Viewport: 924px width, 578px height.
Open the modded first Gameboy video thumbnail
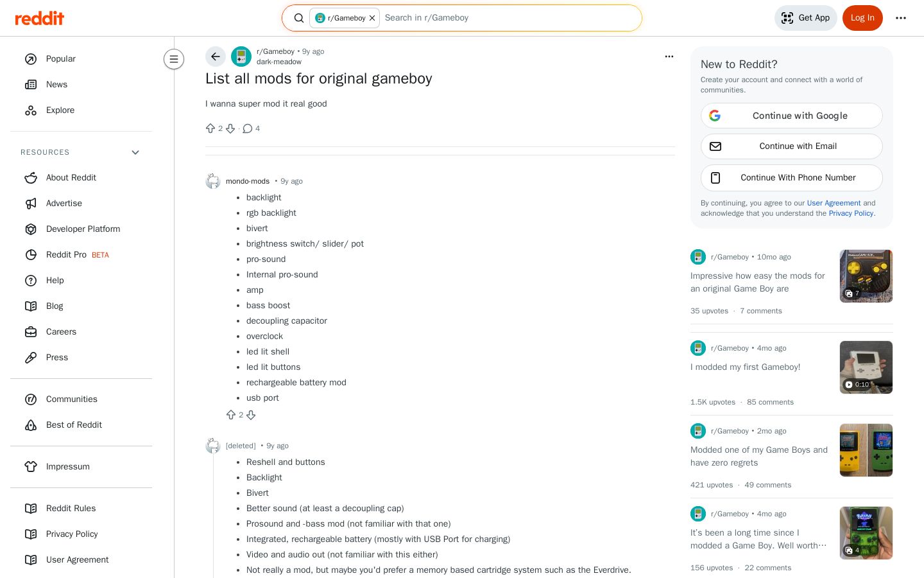(866, 367)
